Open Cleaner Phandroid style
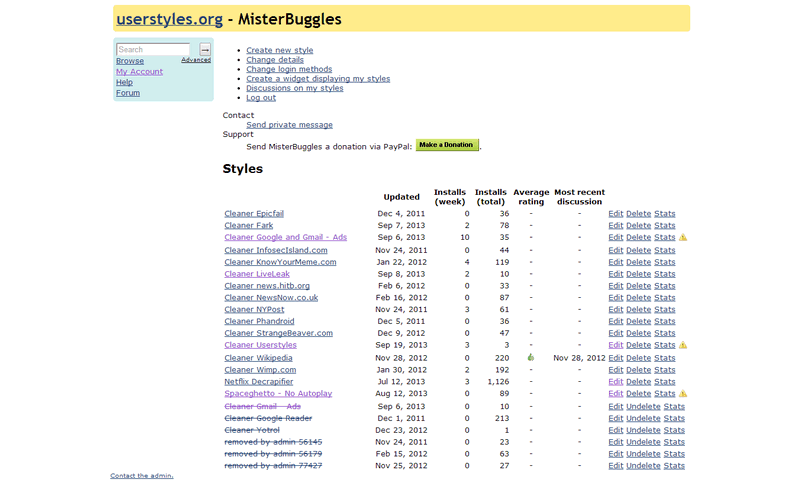 [259, 321]
